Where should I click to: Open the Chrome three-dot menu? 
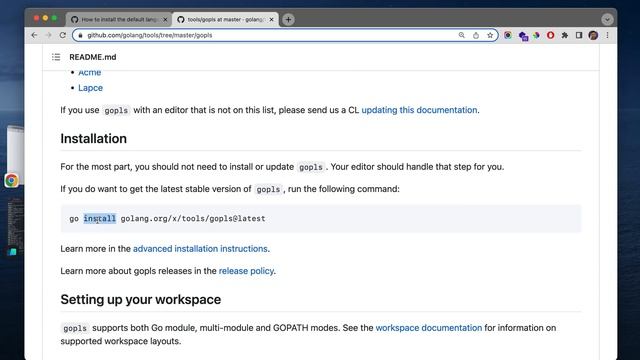coord(607,36)
